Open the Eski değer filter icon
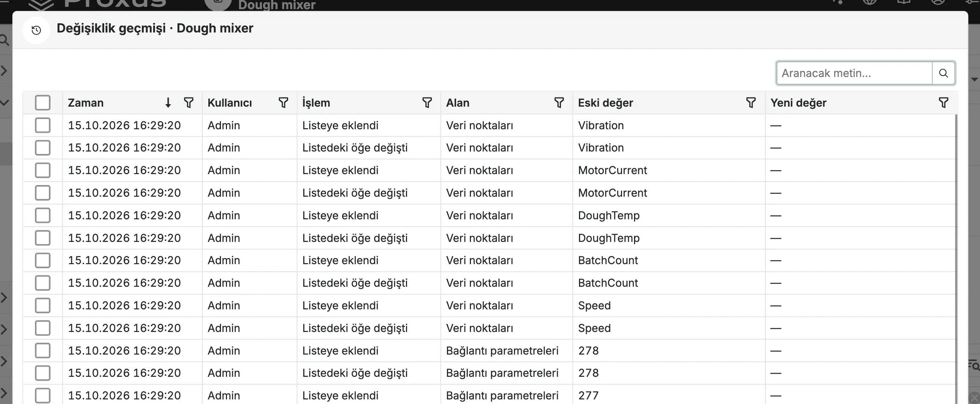The image size is (980, 404). (751, 103)
